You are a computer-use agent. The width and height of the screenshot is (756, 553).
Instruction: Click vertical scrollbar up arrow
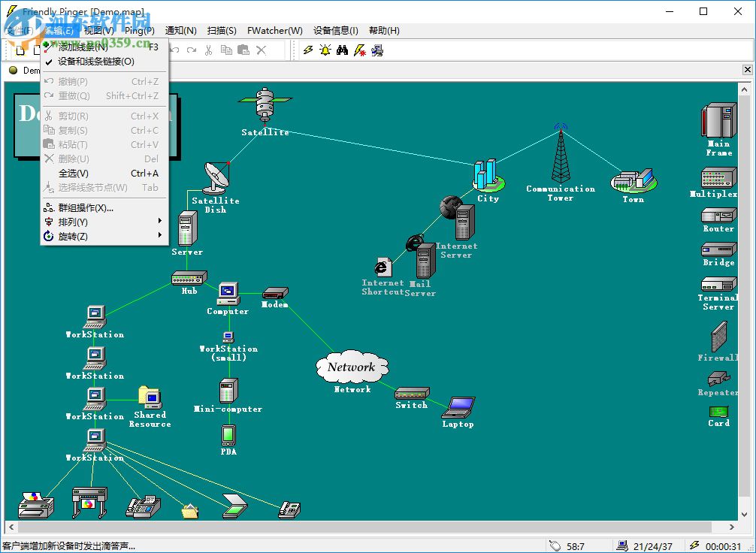[x=744, y=89]
